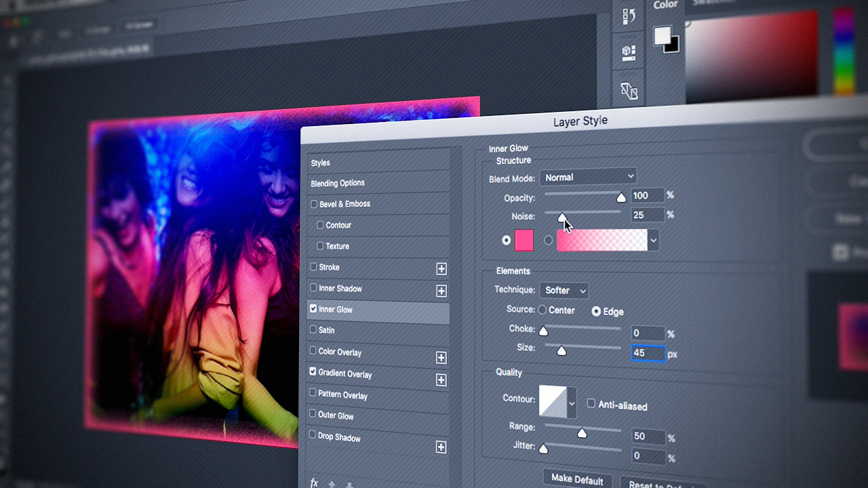Viewport: 868px width, 488px height.
Task: Click the Reset to Default button
Action: point(656,485)
